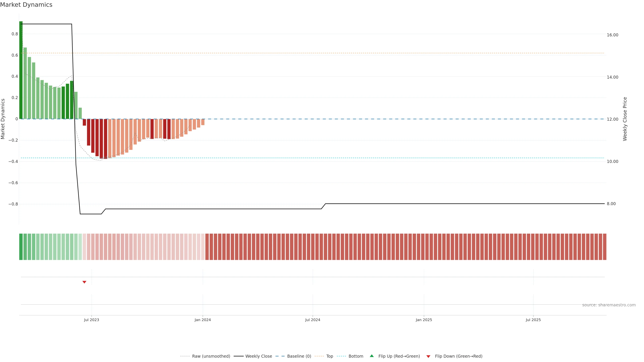Click the Jul 2024 axis label

(312, 320)
